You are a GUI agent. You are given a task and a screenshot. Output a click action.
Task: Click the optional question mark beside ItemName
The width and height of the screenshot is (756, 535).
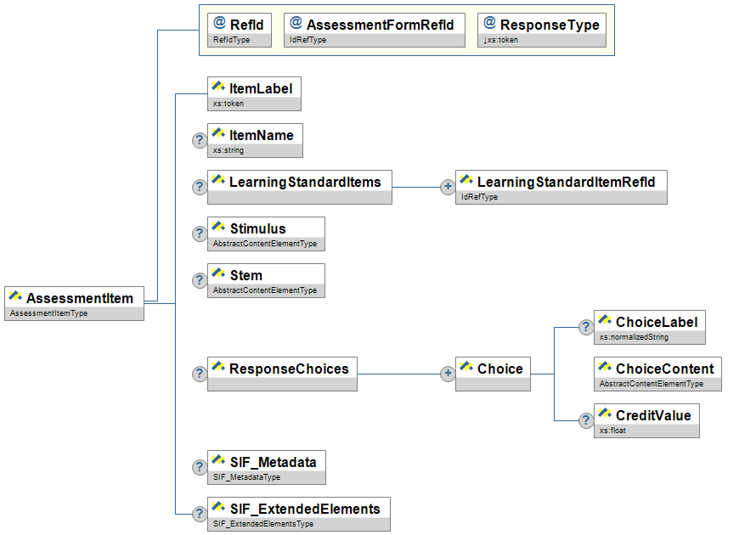(x=199, y=140)
